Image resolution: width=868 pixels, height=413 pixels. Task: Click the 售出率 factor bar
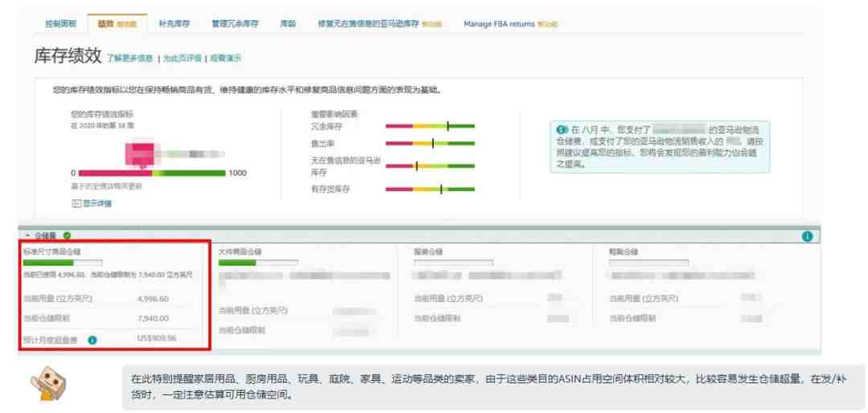(x=430, y=143)
